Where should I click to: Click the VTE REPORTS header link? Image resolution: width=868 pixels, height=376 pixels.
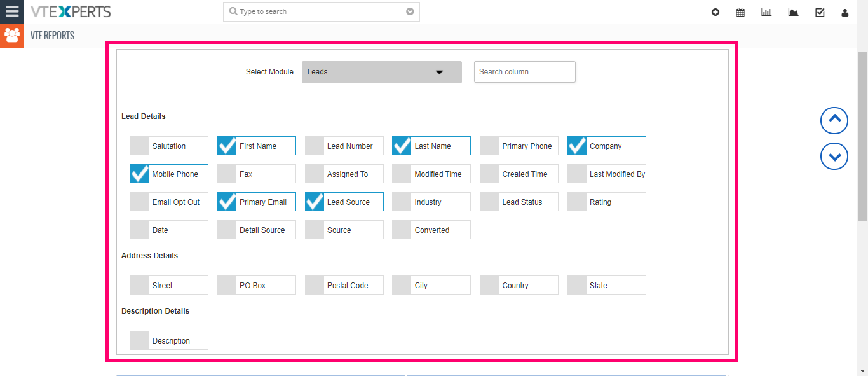[53, 36]
